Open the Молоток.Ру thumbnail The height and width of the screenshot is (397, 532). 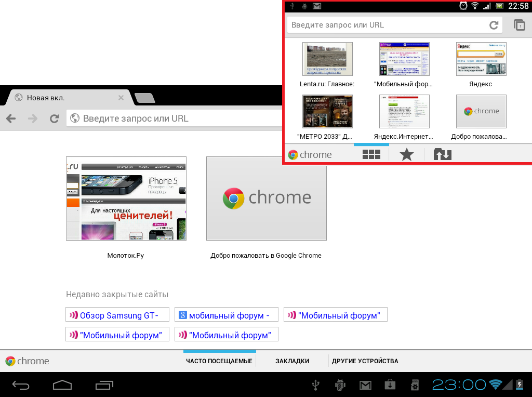pyautogui.click(x=126, y=198)
